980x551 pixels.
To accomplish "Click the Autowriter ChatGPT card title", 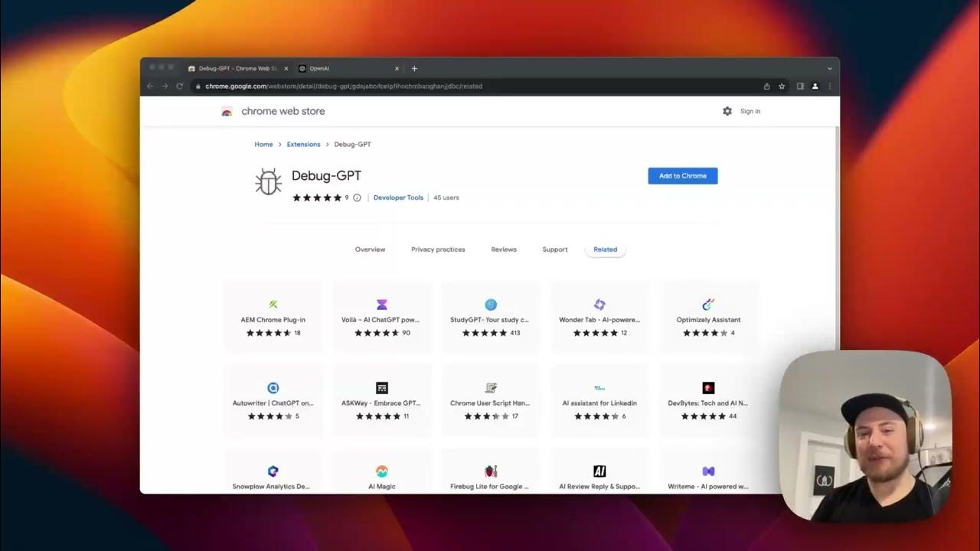I will point(273,403).
